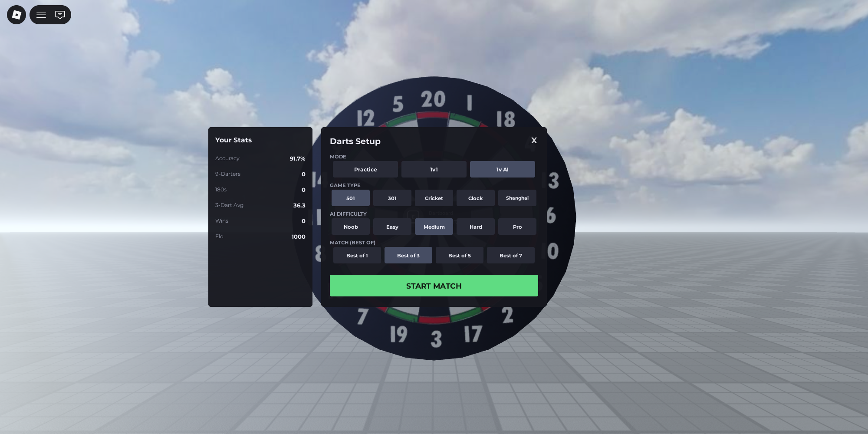Set AI difficulty to Noob
This screenshot has height=434, width=868.
(x=351, y=227)
